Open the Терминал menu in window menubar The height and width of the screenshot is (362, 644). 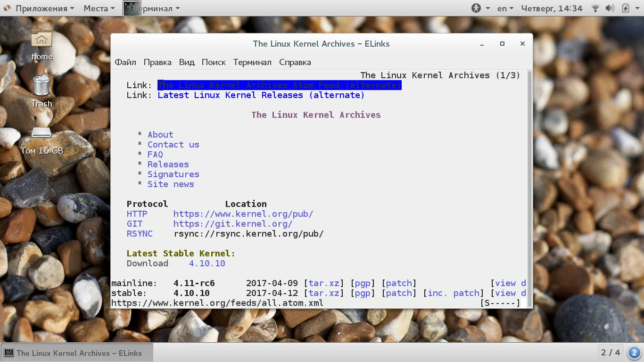(x=252, y=62)
